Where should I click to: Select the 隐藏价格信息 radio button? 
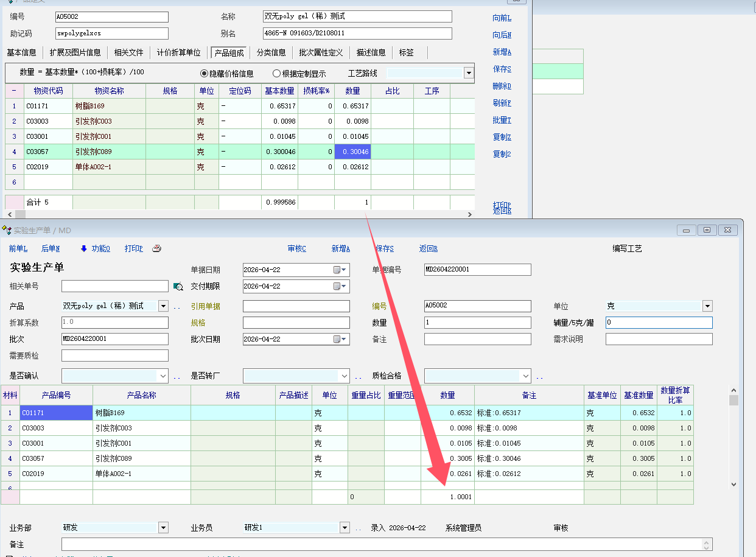coord(205,74)
